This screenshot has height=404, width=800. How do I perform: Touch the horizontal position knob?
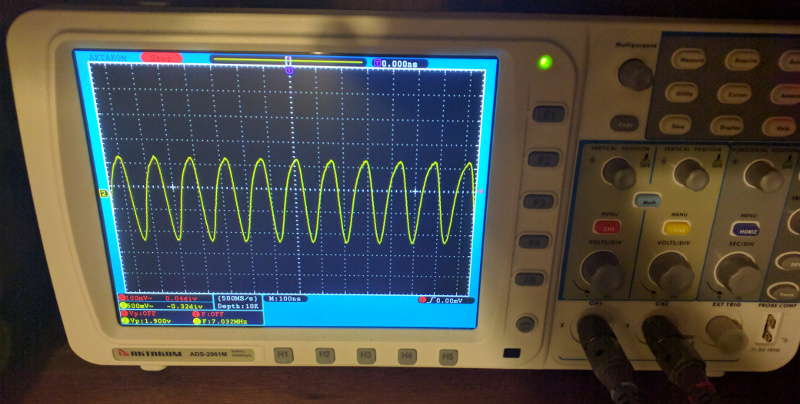764,176
